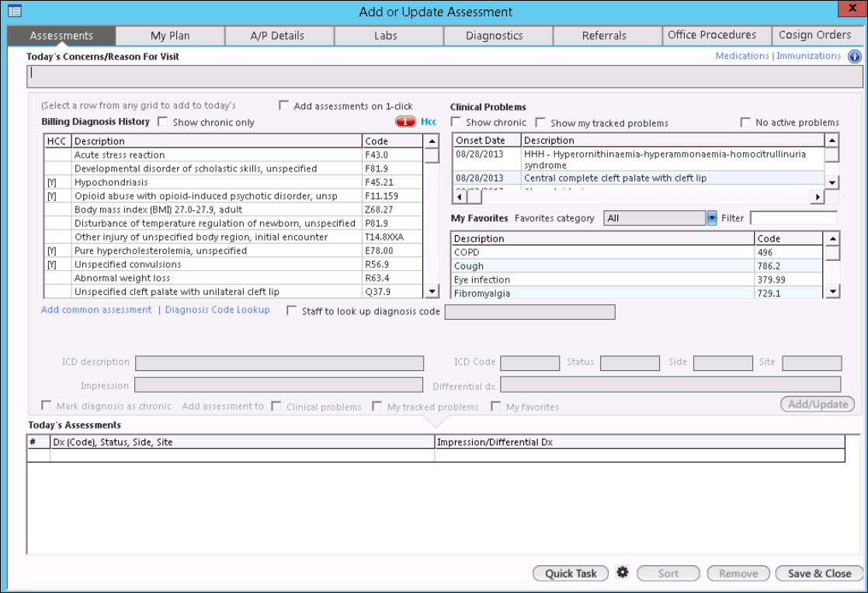Click the staff diagnosis code lookup field

point(529,312)
